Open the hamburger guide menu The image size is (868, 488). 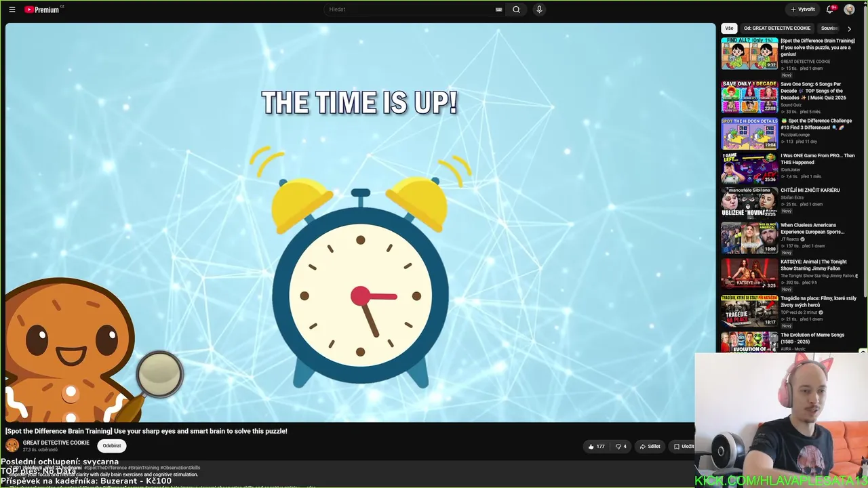click(12, 9)
